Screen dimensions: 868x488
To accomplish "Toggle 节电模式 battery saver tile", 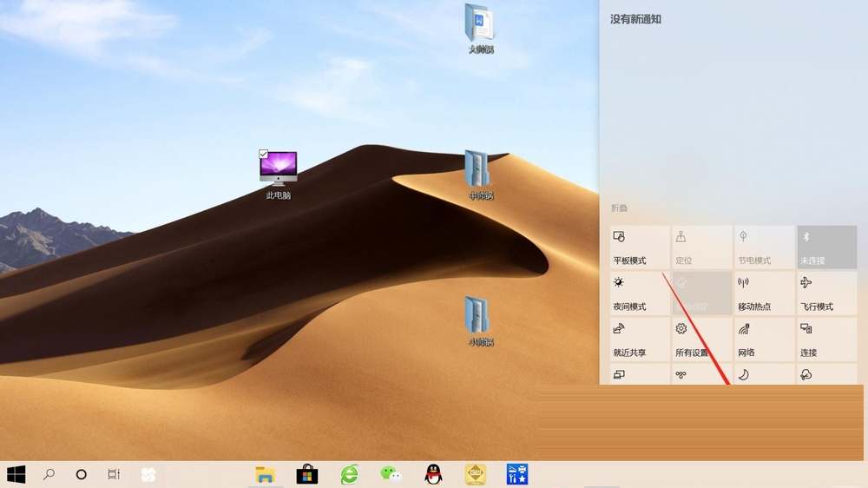I will [x=765, y=247].
